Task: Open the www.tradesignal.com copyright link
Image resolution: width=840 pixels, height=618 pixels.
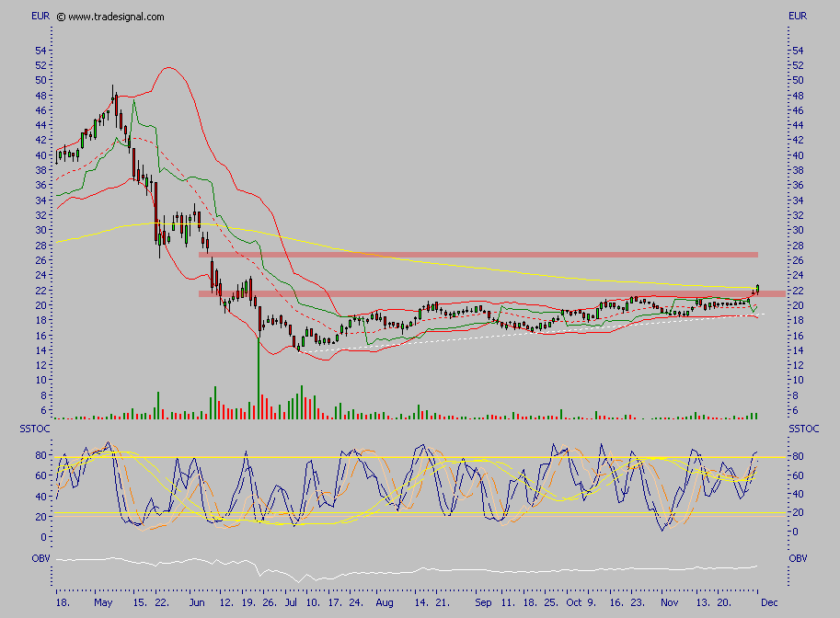Action: 110,17
